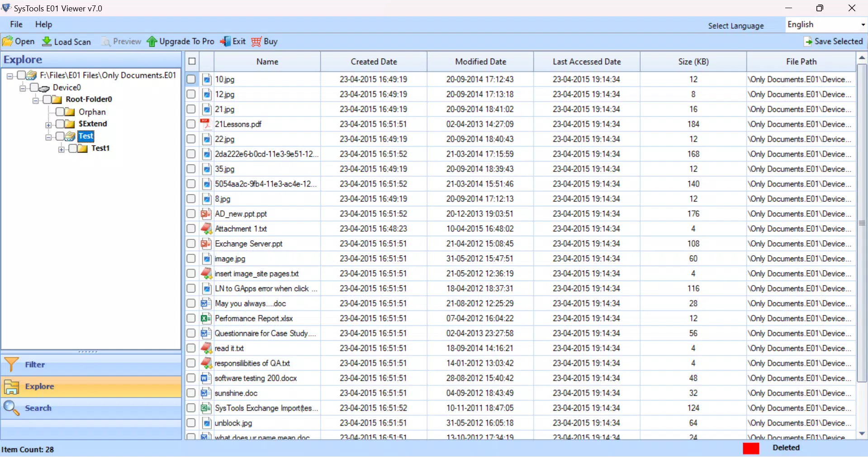Click the Exit icon in toolbar
Viewport: 868px width, 457px height.
point(225,42)
